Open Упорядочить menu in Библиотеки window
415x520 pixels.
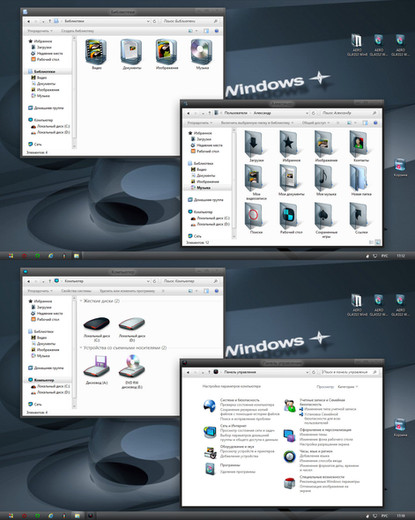tap(40, 31)
